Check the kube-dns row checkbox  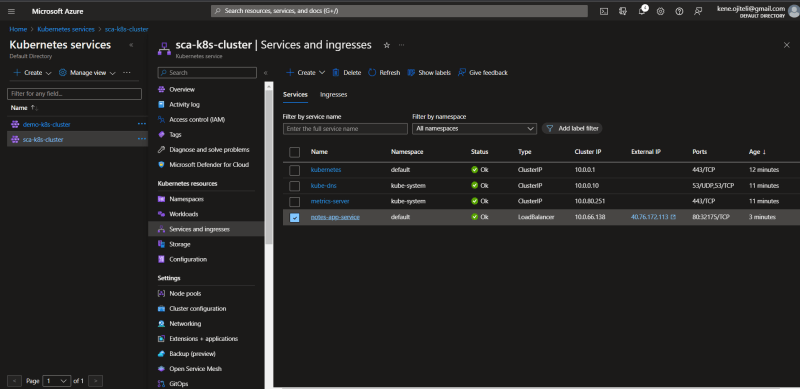pos(294,186)
